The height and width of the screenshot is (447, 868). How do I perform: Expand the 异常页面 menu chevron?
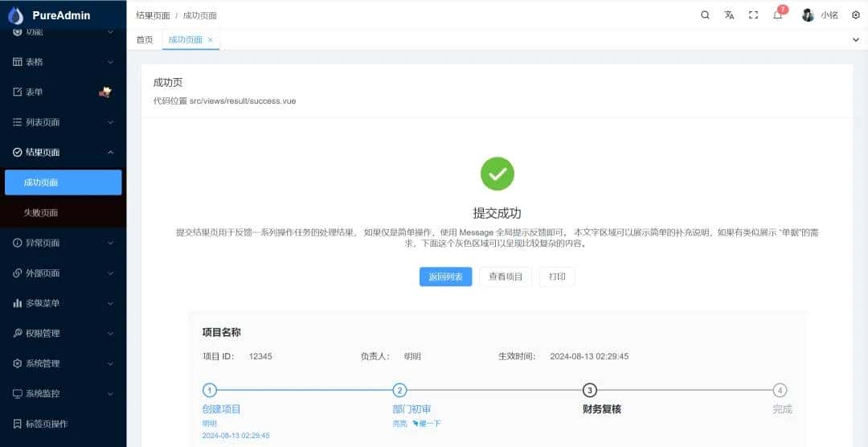[x=110, y=243]
